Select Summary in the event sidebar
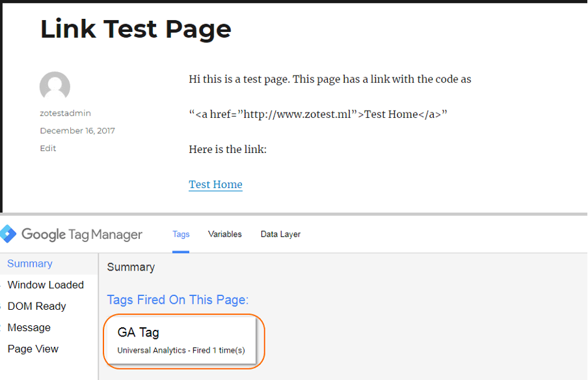 click(x=30, y=264)
